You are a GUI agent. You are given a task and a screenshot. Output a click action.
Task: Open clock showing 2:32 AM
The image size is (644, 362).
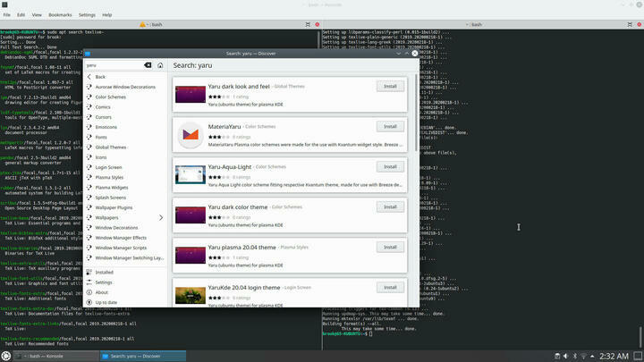(x=614, y=356)
